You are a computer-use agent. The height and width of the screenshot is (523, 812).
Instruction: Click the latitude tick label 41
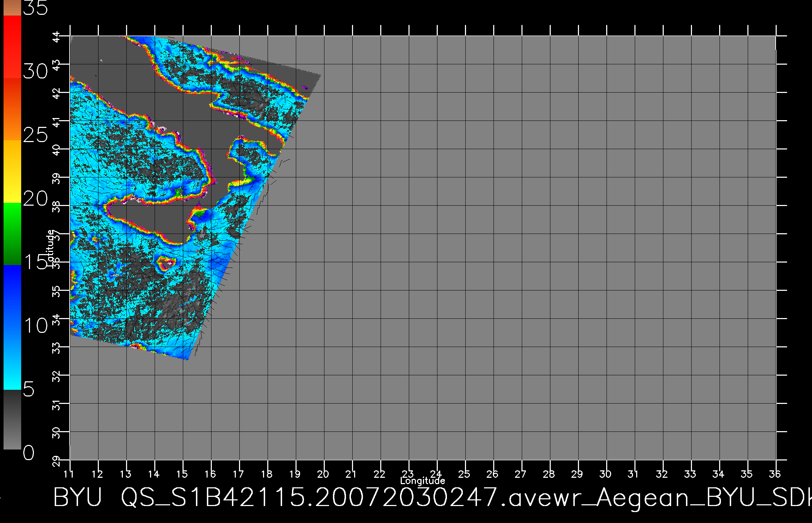click(57, 121)
